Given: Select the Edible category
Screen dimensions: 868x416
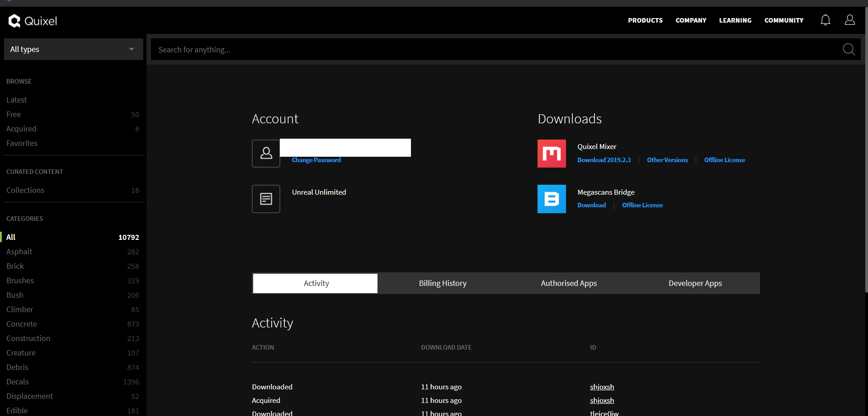Looking at the screenshot, I should coord(73,411).
